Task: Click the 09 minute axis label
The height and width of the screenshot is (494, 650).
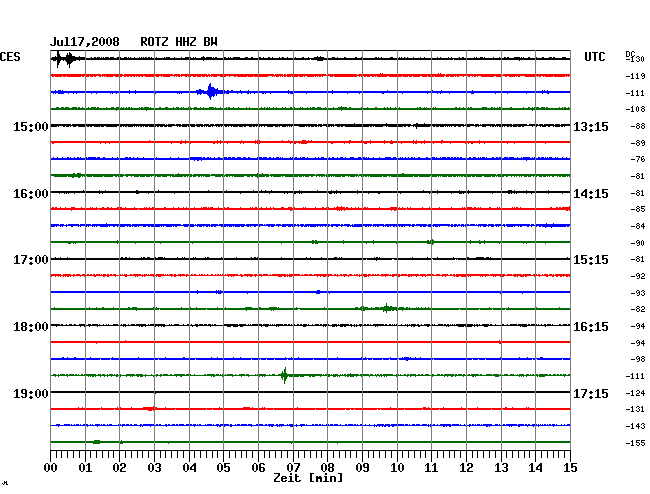Action: 362,468
